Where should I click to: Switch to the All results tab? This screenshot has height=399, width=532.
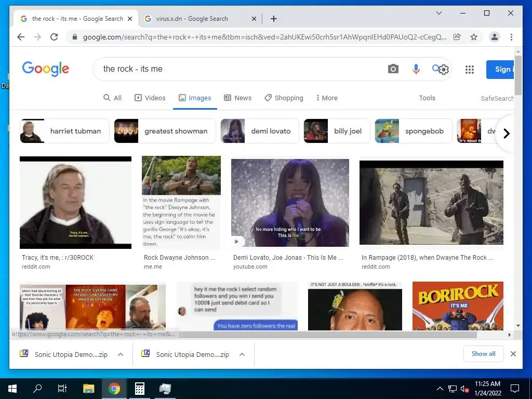click(x=112, y=98)
